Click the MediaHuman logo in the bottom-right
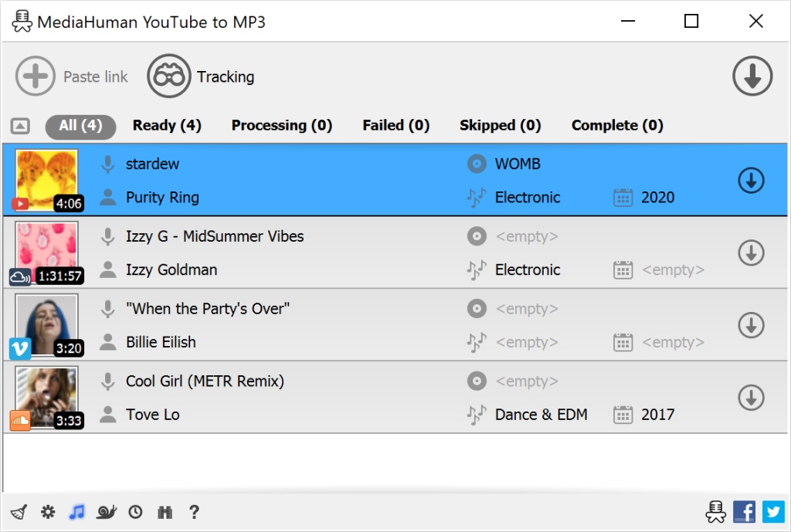This screenshot has height=532, width=791. 715,512
